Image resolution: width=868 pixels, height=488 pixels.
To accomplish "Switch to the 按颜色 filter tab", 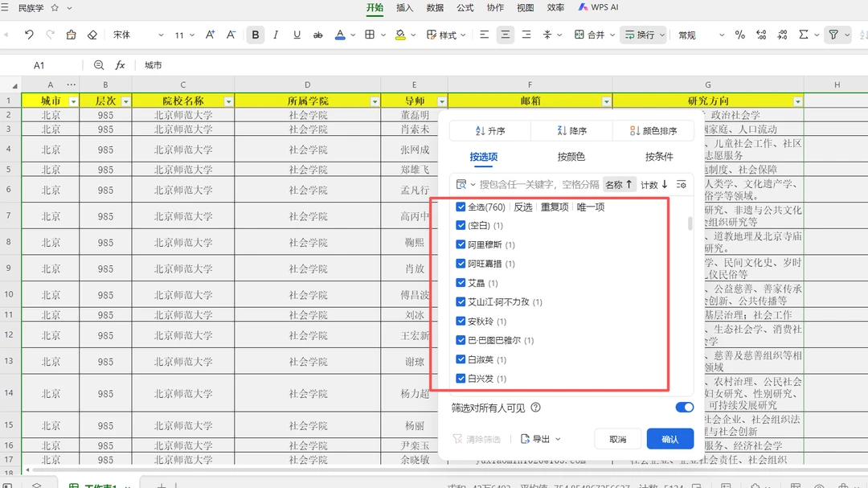I will 571,157.
